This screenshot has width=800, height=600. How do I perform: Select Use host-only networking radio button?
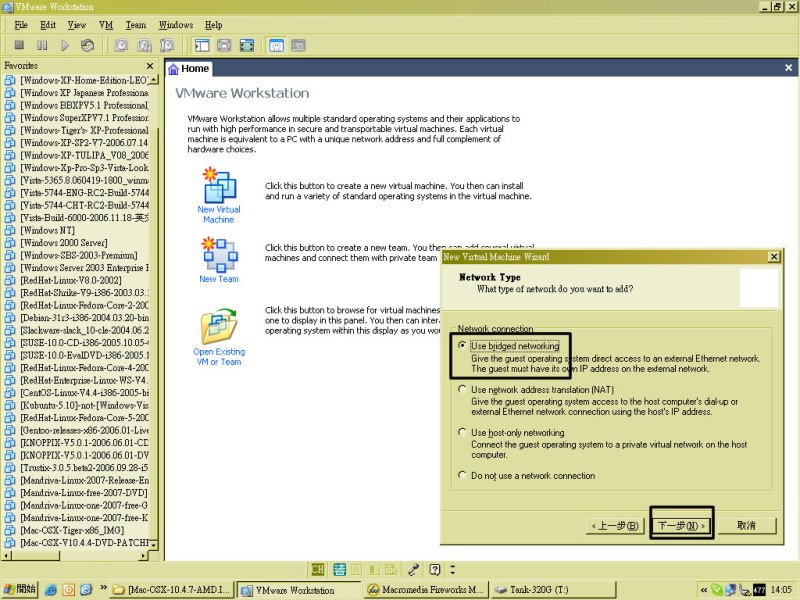pyautogui.click(x=462, y=432)
